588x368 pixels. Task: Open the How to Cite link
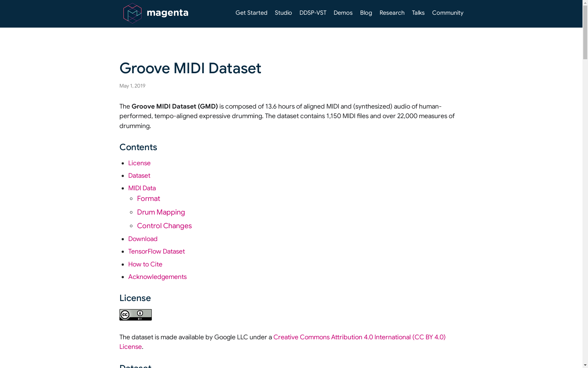pyautogui.click(x=145, y=264)
